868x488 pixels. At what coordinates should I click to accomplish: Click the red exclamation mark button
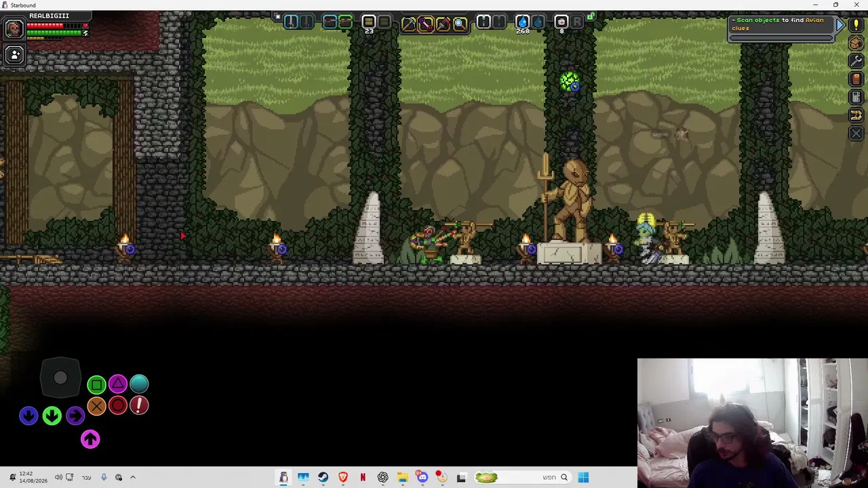139,405
